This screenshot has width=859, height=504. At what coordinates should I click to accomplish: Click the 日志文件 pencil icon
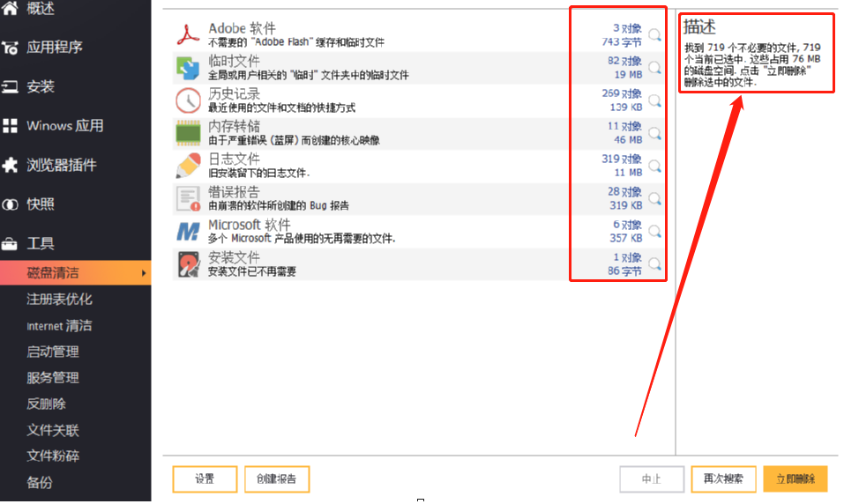point(188,166)
